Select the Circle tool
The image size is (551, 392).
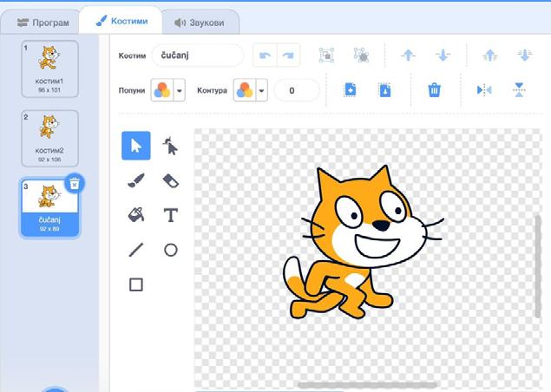[x=170, y=250]
